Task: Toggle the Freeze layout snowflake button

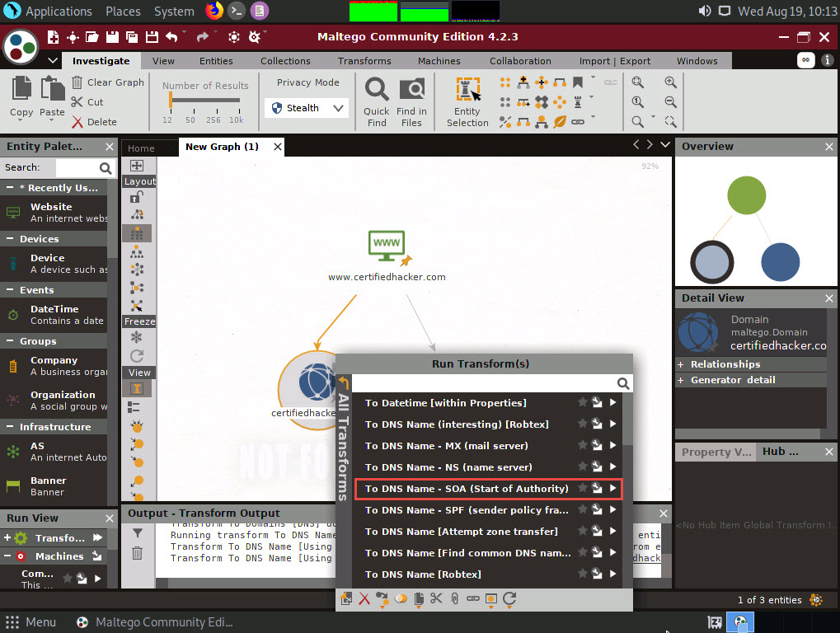Action: pos(137,337)
